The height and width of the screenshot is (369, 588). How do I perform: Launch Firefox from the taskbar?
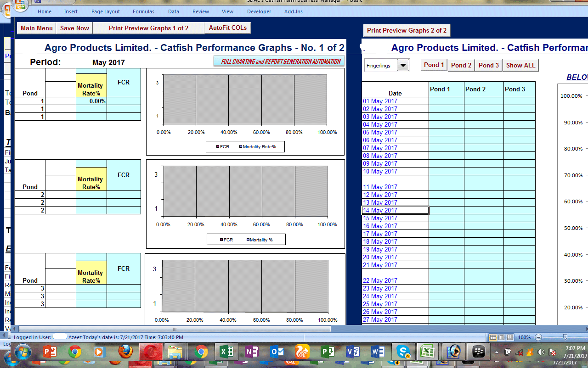coord(125,352)
